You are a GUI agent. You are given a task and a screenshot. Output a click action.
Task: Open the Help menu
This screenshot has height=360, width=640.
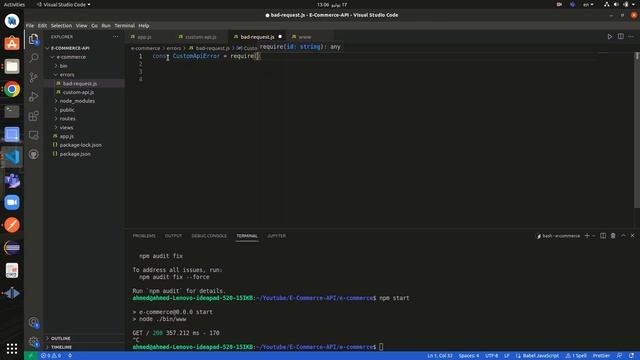144,26
